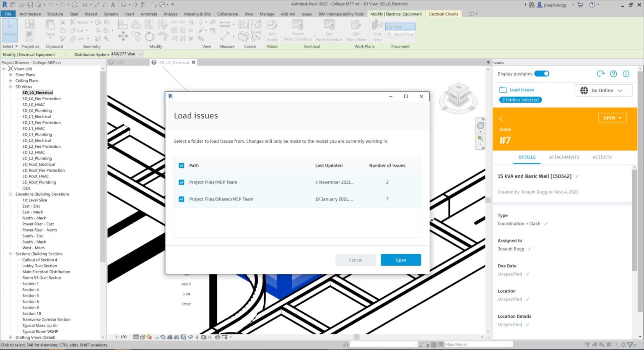Open the Distribution System dropdown
644x350 pixels.
pos(126,54)
